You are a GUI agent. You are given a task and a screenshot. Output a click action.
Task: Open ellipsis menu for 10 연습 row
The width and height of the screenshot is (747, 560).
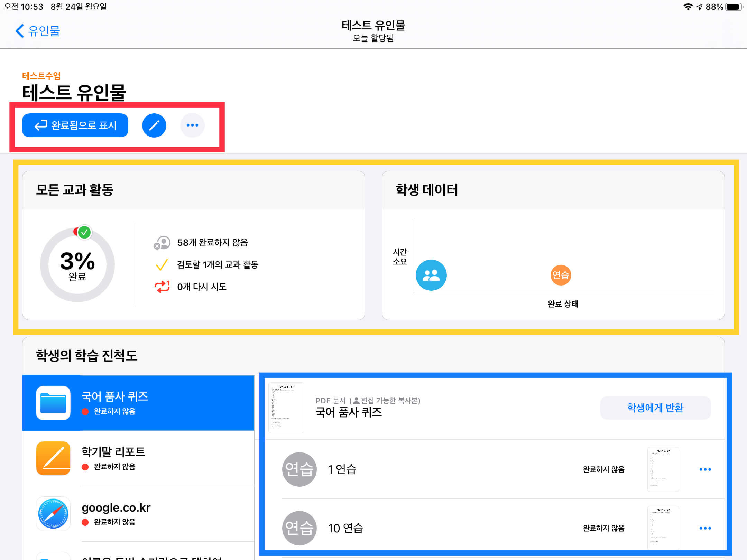point(705,528)
